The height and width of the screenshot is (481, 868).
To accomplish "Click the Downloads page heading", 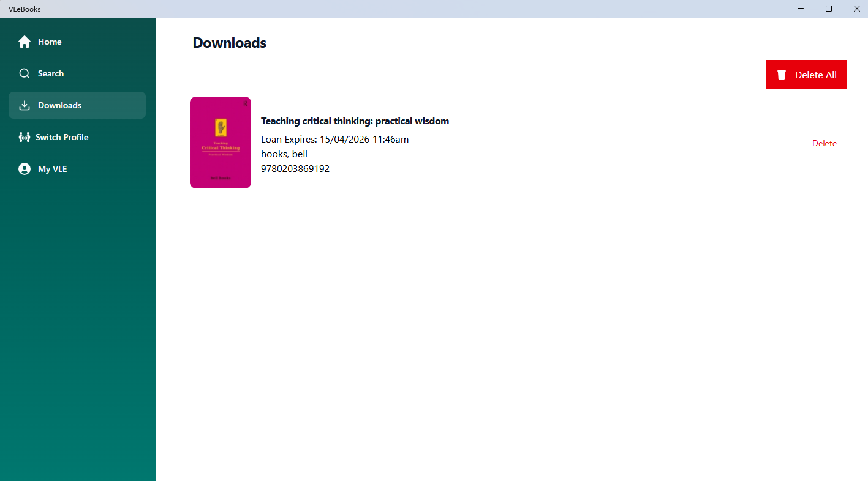I will 229,42.
